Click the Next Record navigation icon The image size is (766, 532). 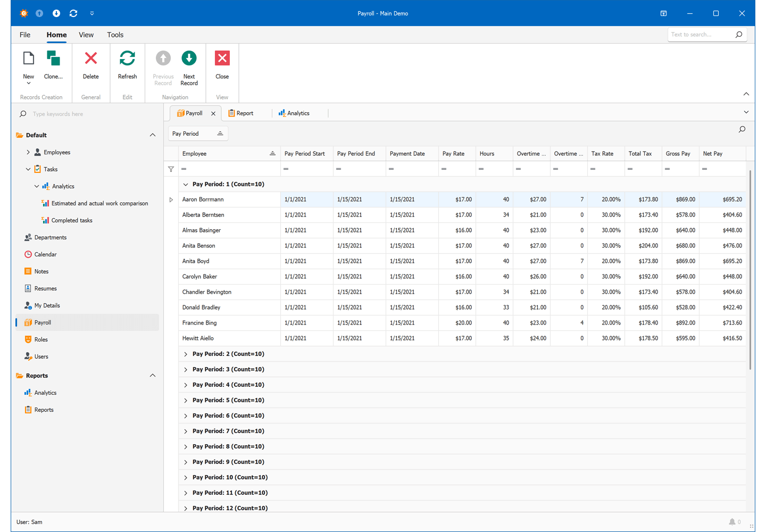189,58
